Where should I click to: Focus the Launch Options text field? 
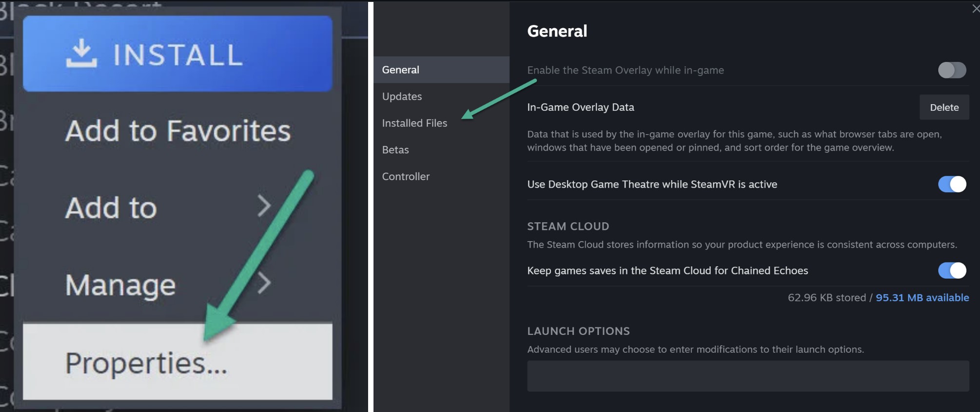point(748,376)
